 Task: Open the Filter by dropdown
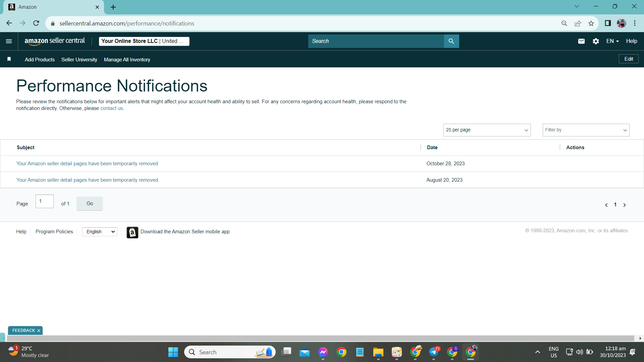click(586, 130)
